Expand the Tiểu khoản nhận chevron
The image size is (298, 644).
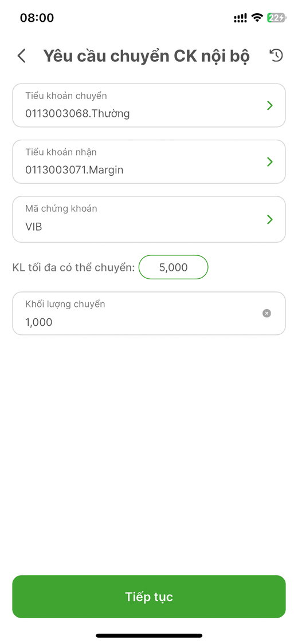coord(270,162)
